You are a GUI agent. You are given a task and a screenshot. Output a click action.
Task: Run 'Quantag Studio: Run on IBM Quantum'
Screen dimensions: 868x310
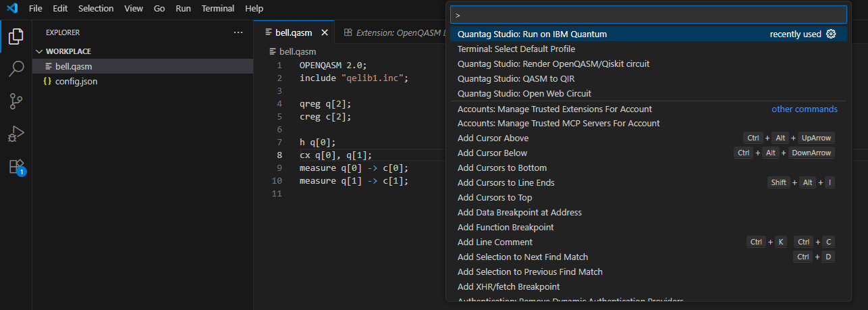coord(532,34)
